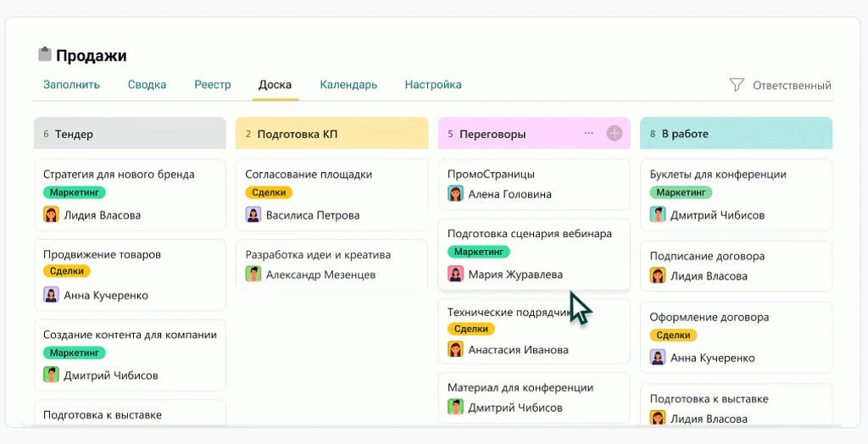Click Сделки tag on Продвижение товаров
Image resolution: width=868 pixels, height=444 pixels.
tap(66, 271)
